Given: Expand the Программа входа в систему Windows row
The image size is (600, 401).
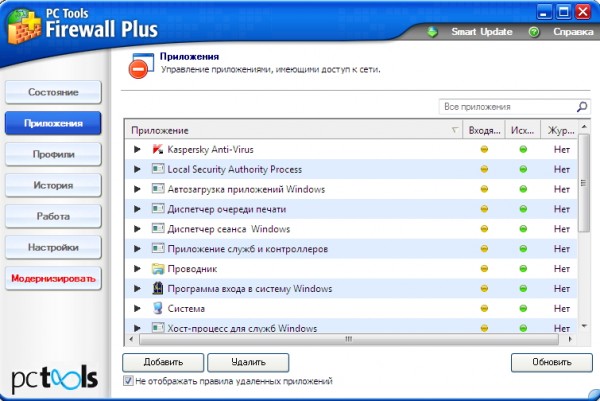Looking at the screenshot, I should click(x=137, y=289).
